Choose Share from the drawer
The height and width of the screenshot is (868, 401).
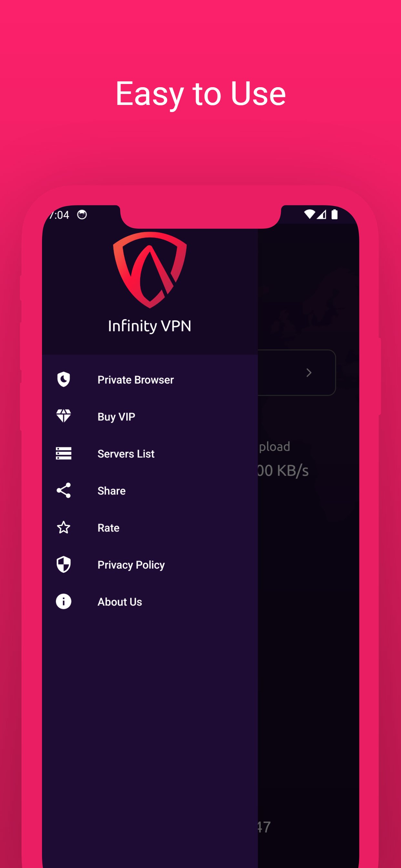149,491
